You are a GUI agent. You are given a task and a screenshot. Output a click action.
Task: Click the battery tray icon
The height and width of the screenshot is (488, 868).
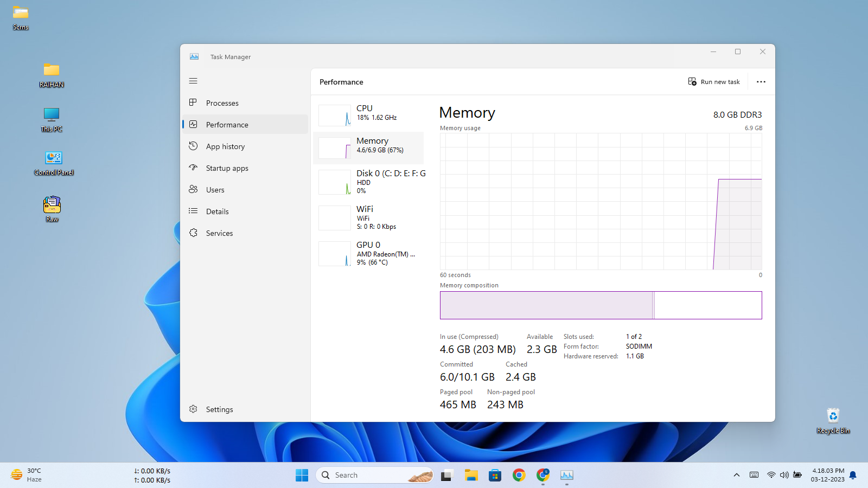click(797, 475)
